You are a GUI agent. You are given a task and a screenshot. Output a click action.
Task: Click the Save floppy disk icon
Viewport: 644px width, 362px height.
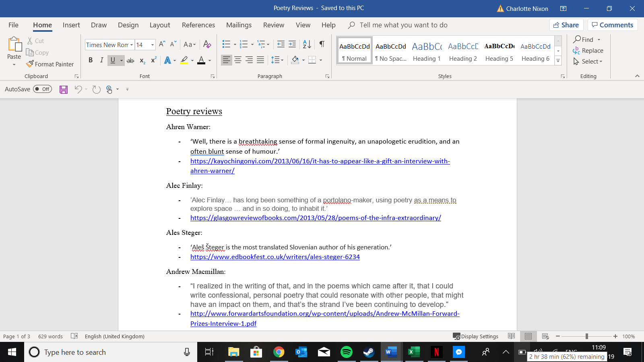[64, 89]
